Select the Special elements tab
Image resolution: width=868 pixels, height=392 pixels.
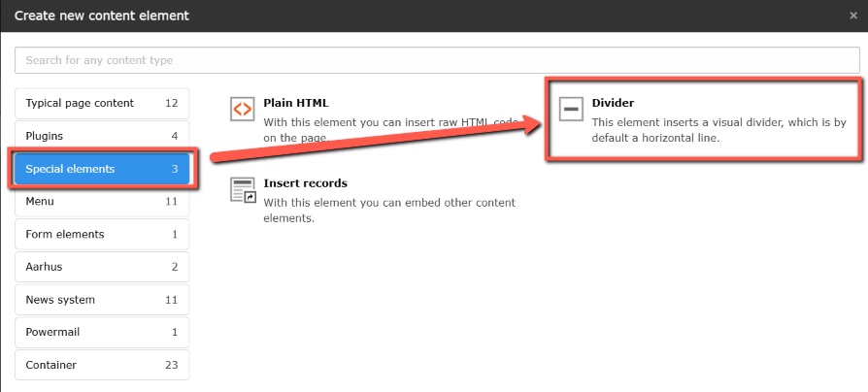[x=102, y=169]
